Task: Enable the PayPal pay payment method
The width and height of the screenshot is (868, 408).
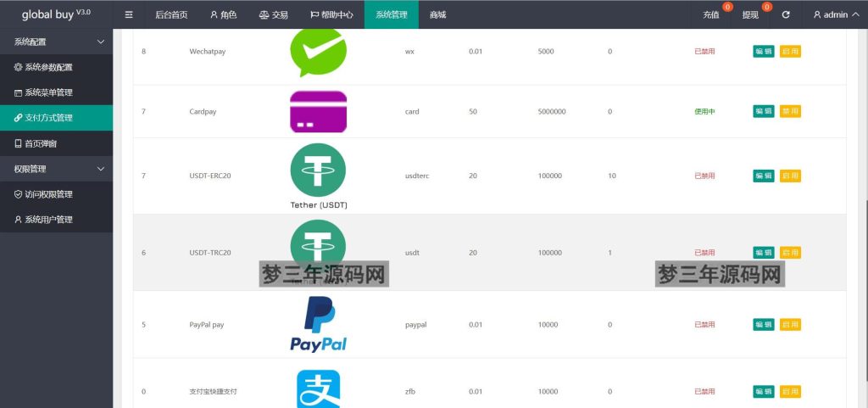Action: (790, 324)
